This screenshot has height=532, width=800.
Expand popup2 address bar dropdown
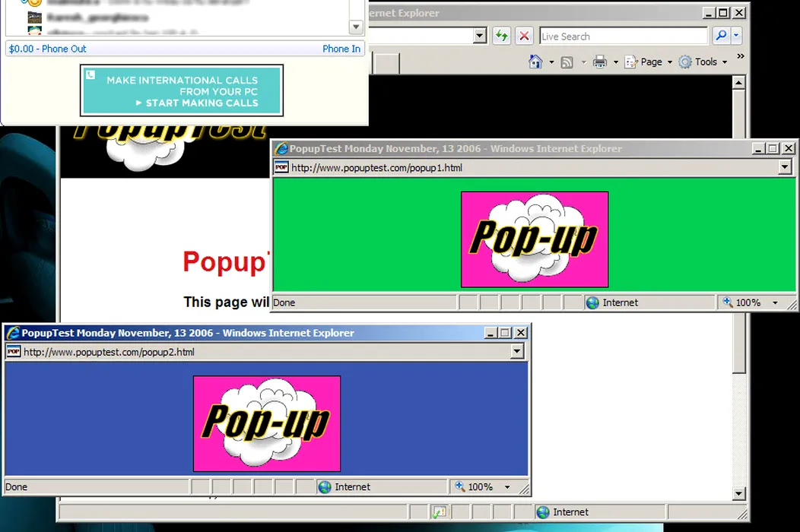517,351
